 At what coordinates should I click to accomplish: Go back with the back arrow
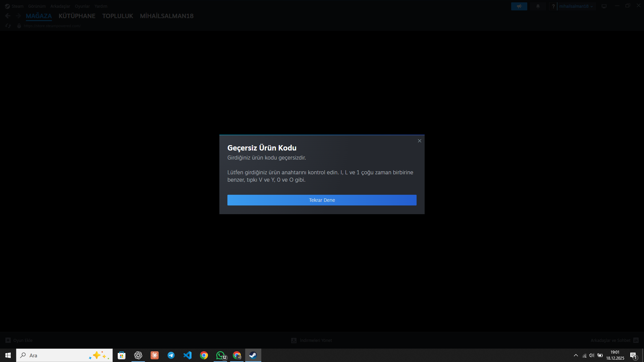[x=8, y=16]
